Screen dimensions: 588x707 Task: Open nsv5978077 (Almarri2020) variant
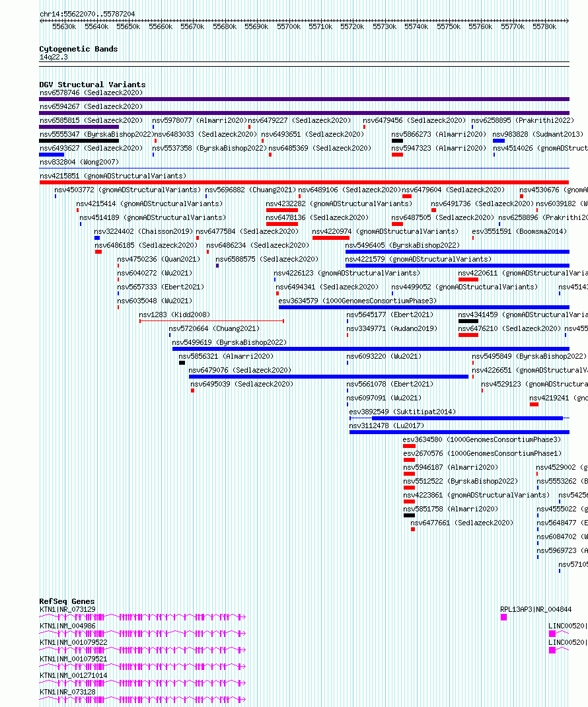(x=200, y=121)
